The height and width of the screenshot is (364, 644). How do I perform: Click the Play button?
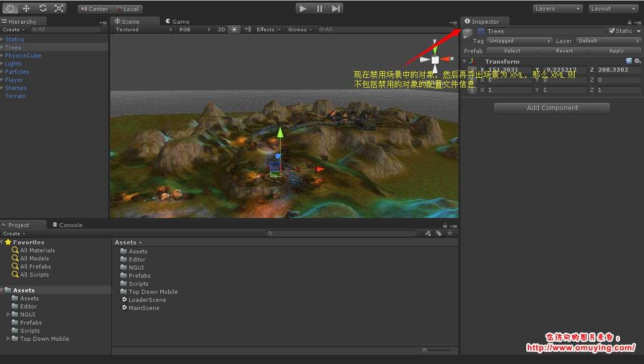[x=303, y=9]
